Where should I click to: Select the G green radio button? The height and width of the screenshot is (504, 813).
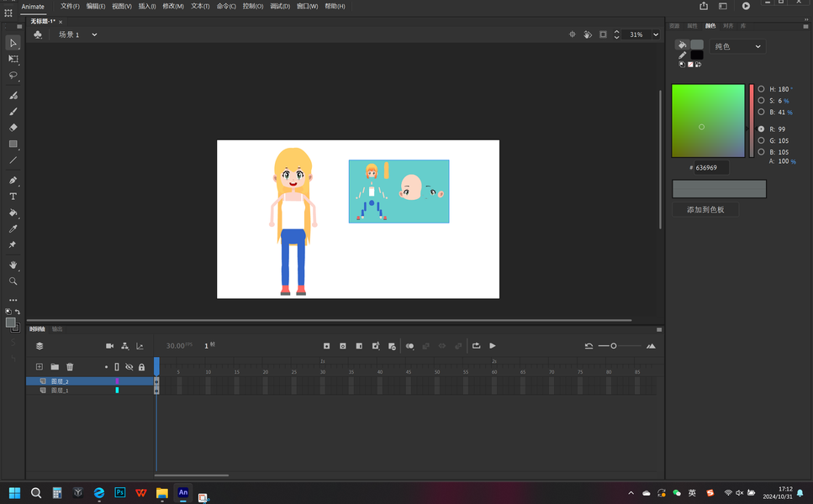(x=761, y=140)
